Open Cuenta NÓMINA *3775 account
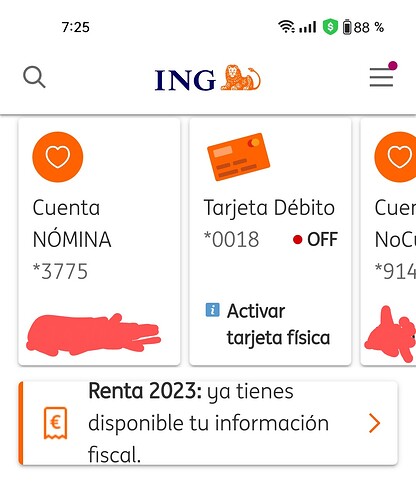Viewport: 416px width, 499px height. pos(99,242)
